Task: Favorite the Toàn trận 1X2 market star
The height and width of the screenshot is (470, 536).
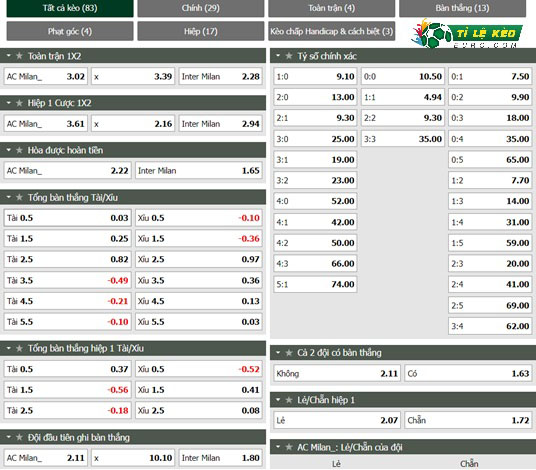Action: click(x=19, y=56)
